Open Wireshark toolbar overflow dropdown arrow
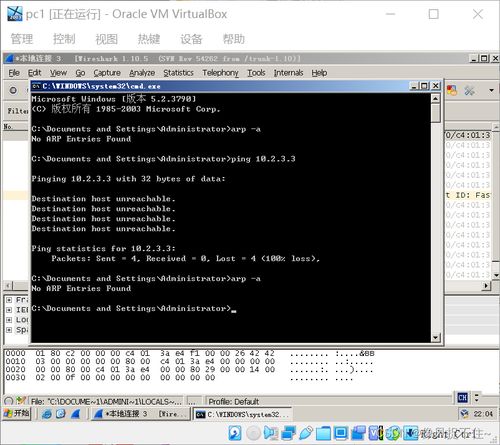500x445 pixels. 491,90
